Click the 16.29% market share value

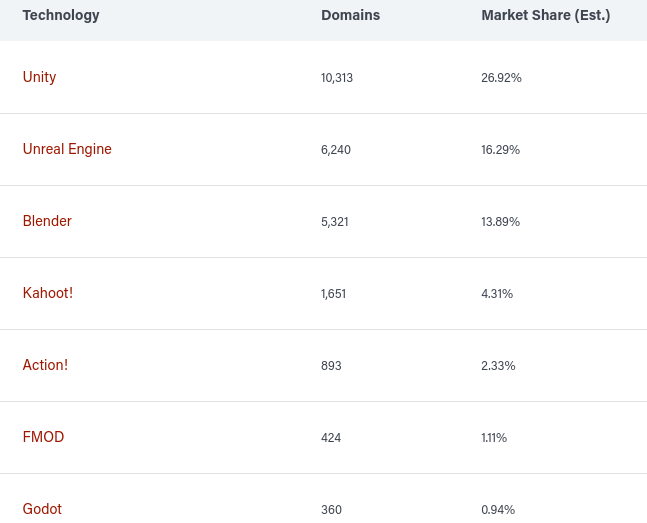pyautogui.click(x=501, y=149)
